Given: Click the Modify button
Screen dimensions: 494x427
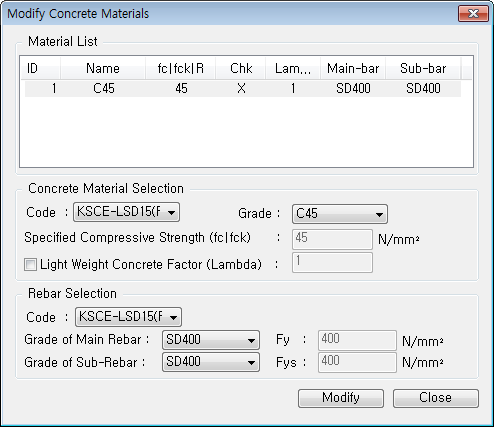Looking at the screenshot, I should [341, 398].
